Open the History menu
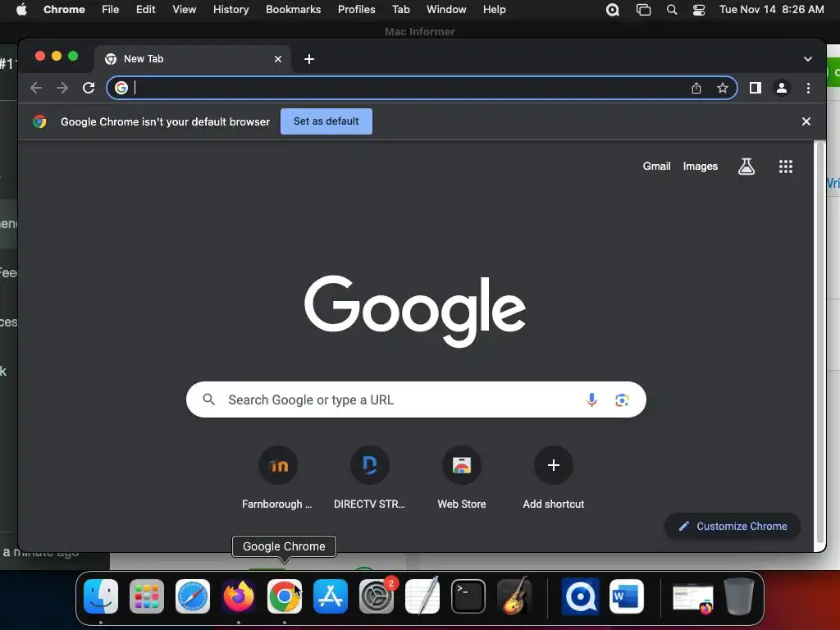This screenshot has width=840, height=630. tap(231, 10)
